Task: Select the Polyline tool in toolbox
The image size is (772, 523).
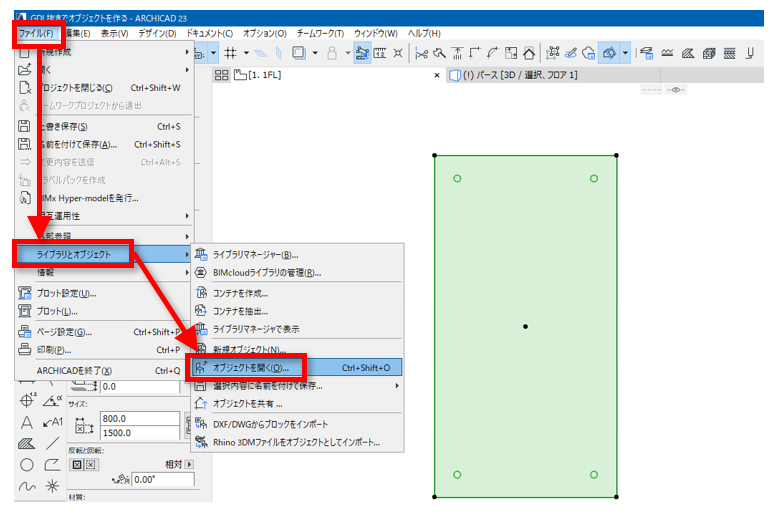Action: click(52, 465)
